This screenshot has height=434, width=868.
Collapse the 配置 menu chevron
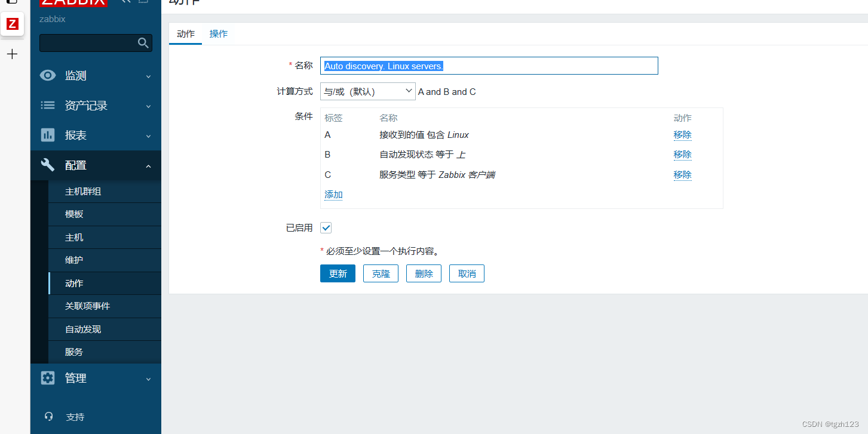149,166
